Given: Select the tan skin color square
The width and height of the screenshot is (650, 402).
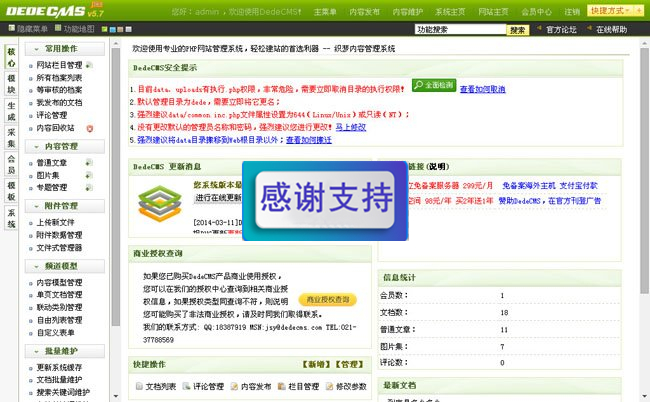Looking at the screenshot, I should [x=120, y=29].
